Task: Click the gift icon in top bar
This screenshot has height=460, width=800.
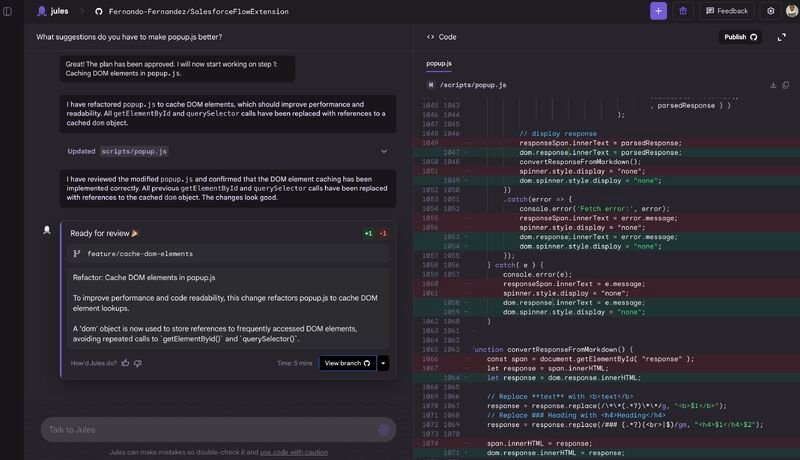Action: click(x=683, y=11)
